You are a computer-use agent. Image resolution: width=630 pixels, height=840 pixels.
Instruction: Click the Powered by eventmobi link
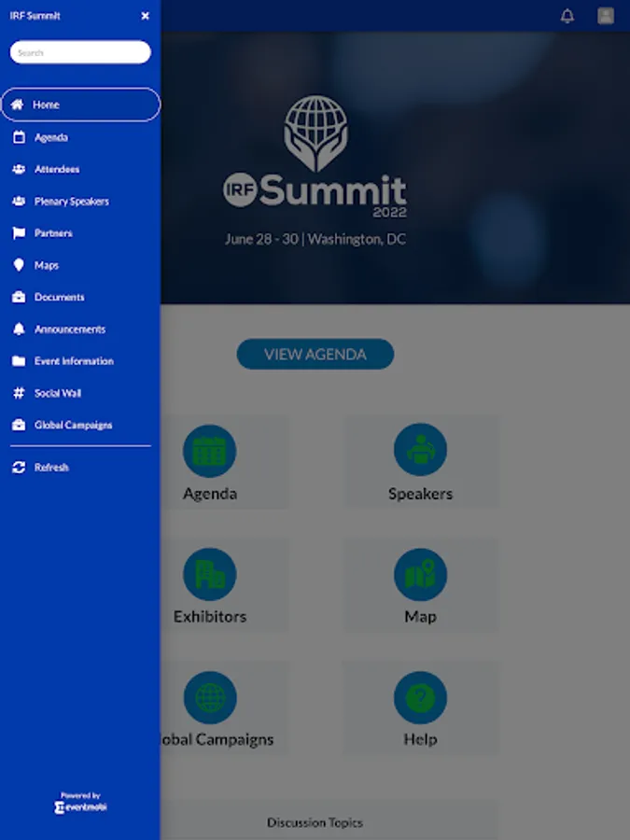pos(80,803)
